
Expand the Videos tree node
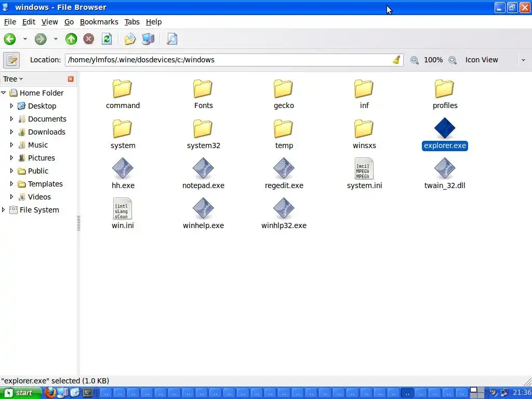pos(11,197)
